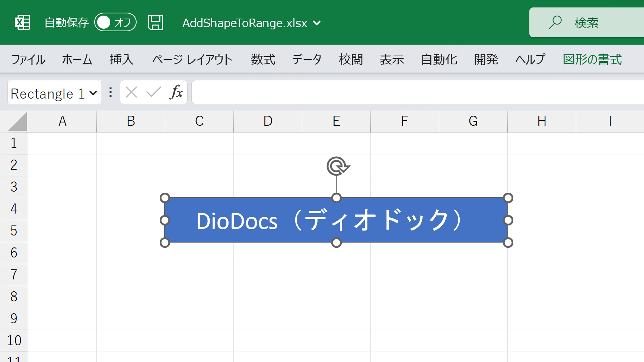Click cell H9
644x362 pixels.
click(542, 319)
